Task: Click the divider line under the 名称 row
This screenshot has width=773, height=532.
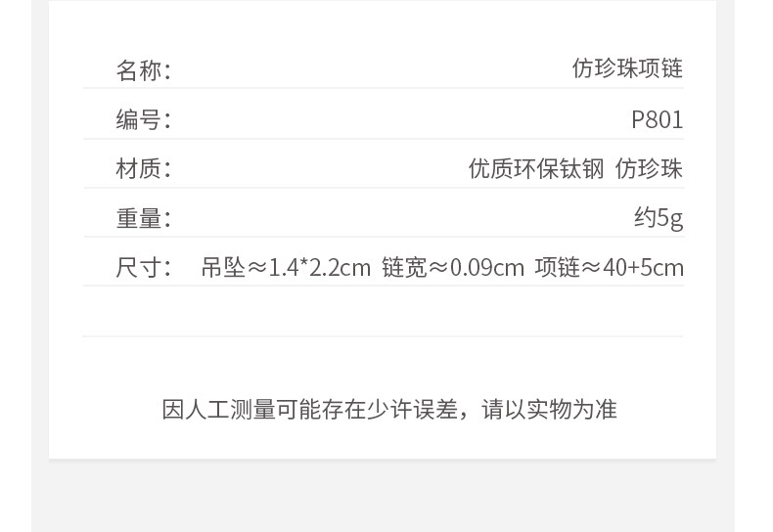Action: click(x=383, y=89)
